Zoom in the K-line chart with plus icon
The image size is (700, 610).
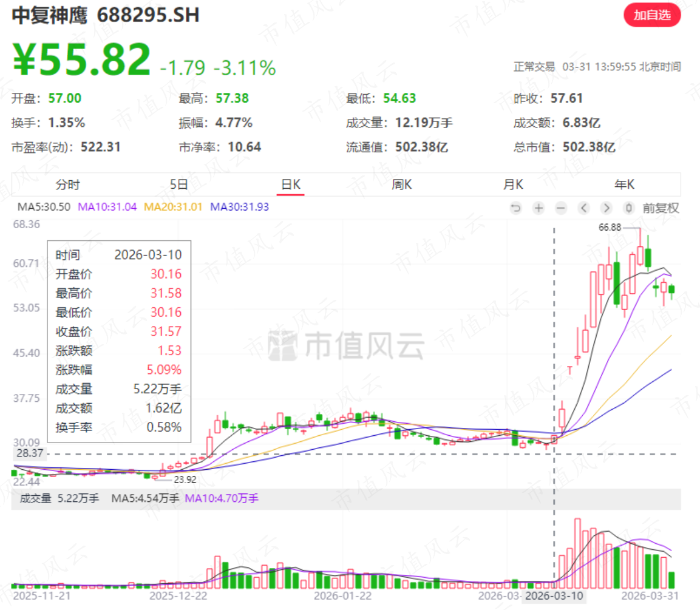coord(539,208)
